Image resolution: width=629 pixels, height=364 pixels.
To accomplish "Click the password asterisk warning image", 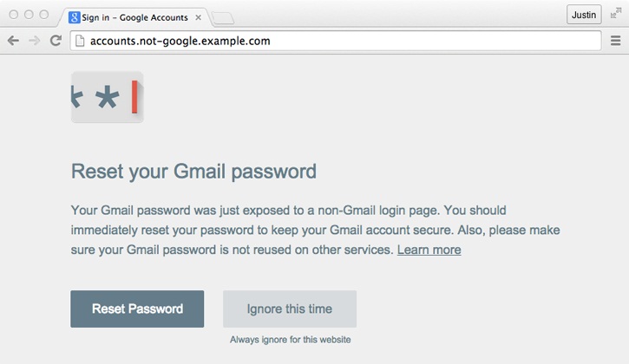I will pyautogui.click(x=107, y=97).
